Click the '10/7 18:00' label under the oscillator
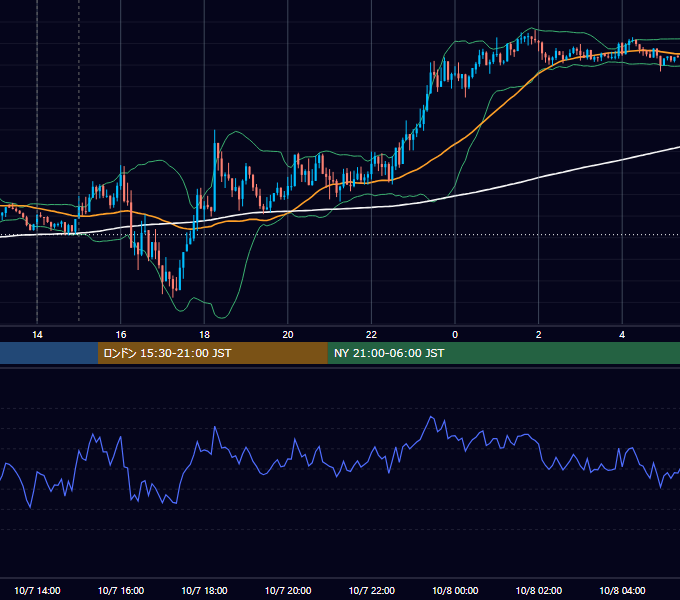Viewport: 680px width, 600px height. [204, 590]
